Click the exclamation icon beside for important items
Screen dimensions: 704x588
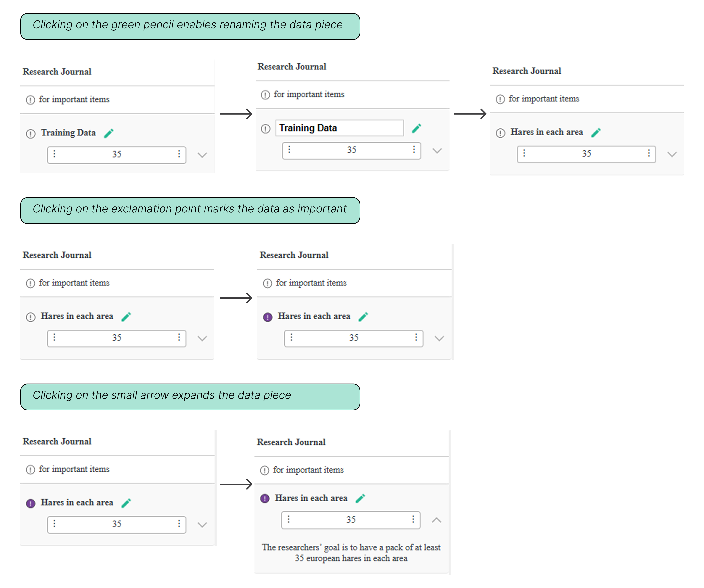[x=30, y=100]
